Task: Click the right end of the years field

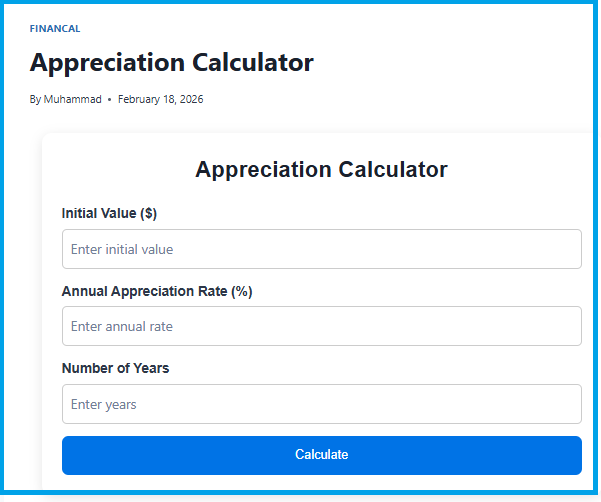Action: click(565, 404)
